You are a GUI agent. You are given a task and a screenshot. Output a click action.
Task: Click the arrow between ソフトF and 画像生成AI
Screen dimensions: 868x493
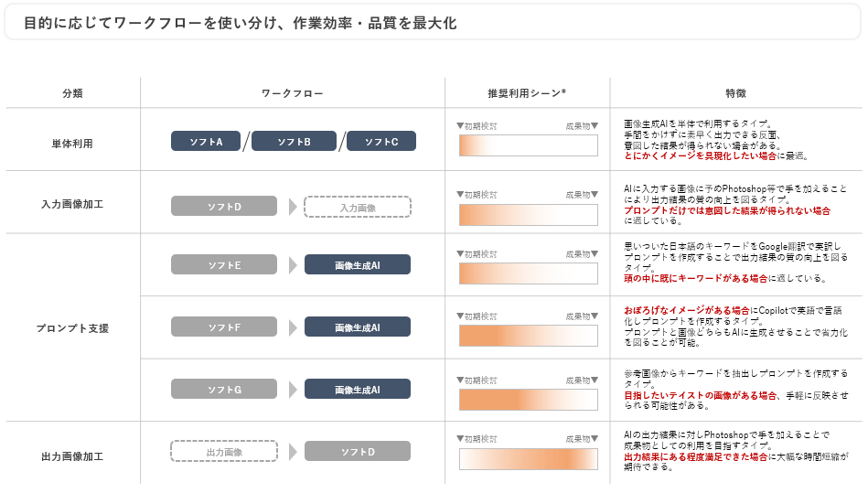tap(293, 327)
